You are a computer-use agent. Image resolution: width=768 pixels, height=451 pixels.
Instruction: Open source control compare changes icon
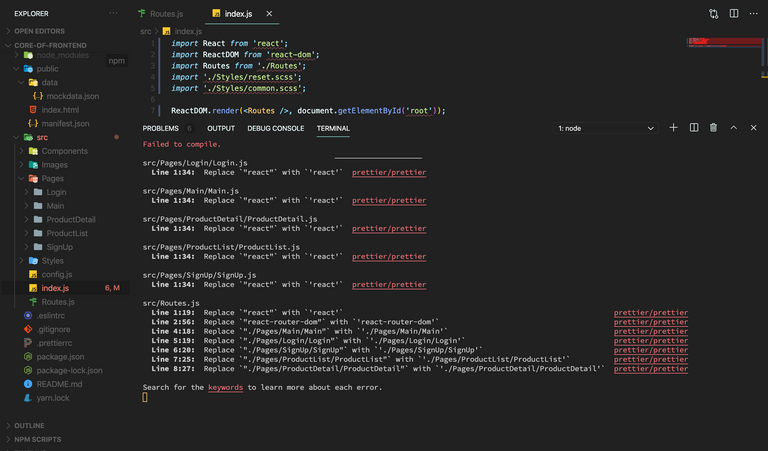coord(713,14)
